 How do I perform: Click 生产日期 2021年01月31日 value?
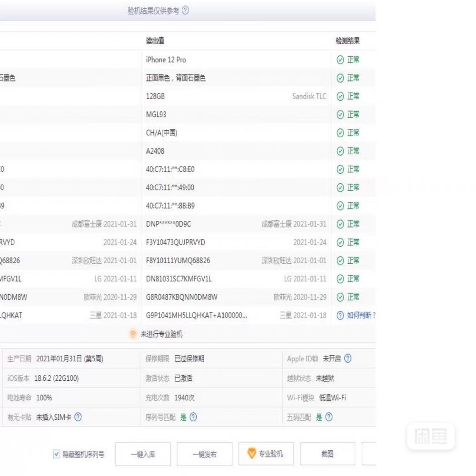click(x=70, y=359)
